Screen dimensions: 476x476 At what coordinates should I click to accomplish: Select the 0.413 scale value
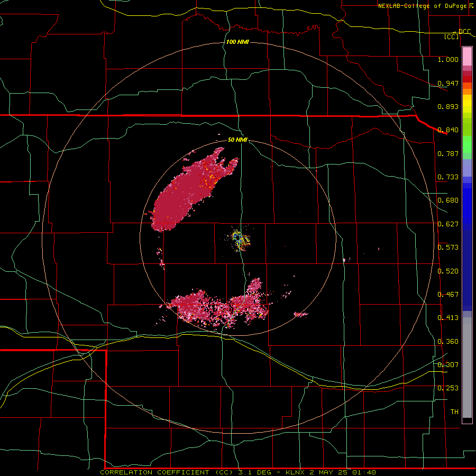(448, 318)
